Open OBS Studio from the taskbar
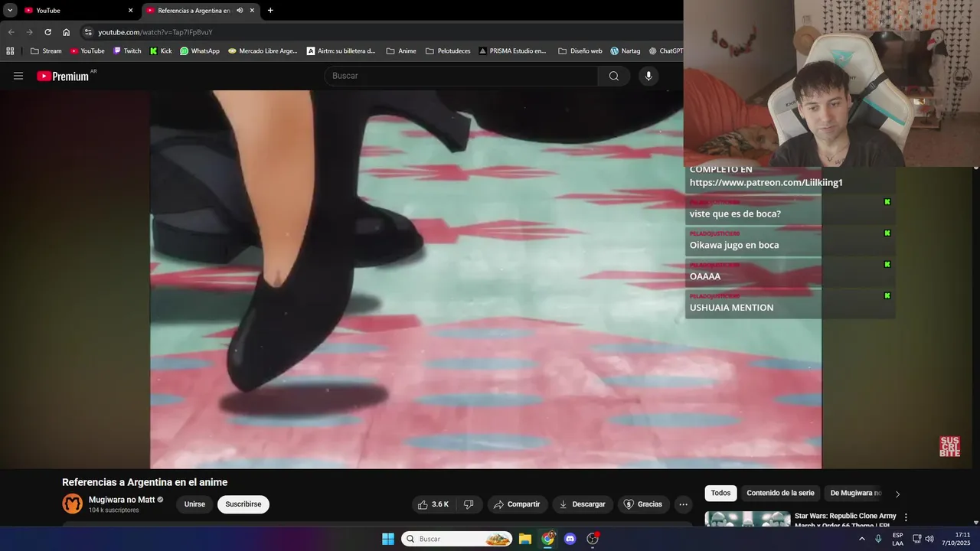Image resolution: width=980 pixels, height=551 pixels. [592, 539]
